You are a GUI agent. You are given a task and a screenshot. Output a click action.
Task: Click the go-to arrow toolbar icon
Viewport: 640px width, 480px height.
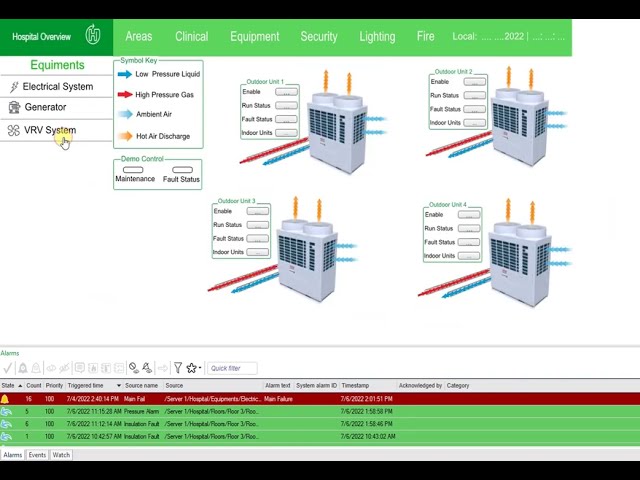click(x=163, y=368)
